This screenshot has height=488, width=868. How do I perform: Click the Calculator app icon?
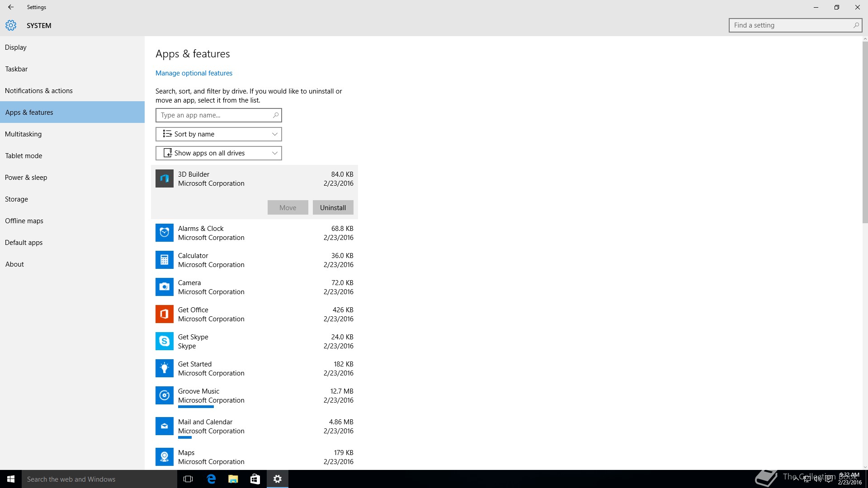point(165,260)
